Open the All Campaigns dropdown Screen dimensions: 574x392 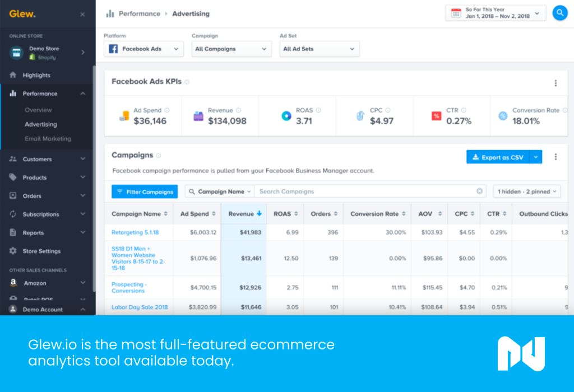232,49
